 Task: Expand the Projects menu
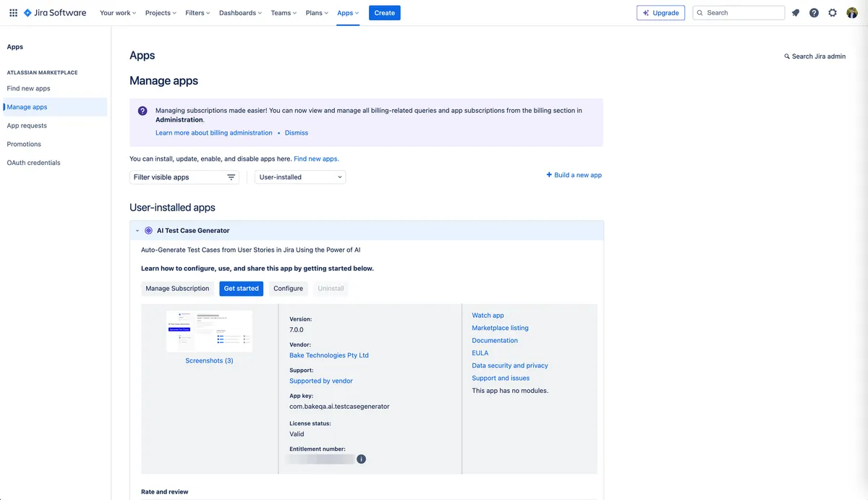[161, 13]
